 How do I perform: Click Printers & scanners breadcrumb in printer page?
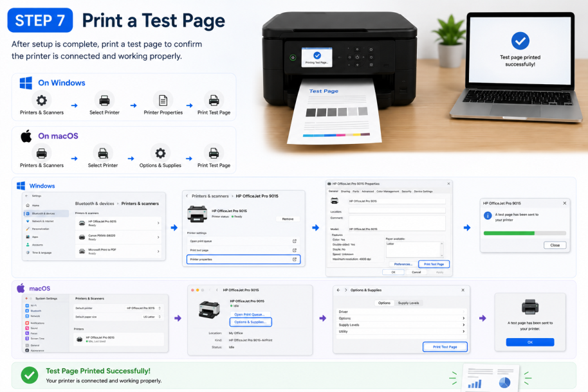click(210, 196)
